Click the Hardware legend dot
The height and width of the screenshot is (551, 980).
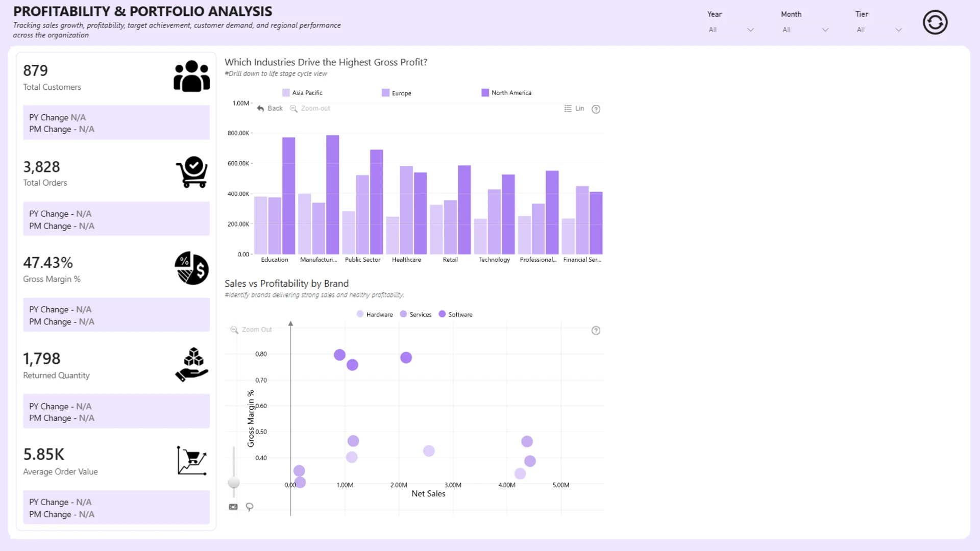(x=360, y=314)
